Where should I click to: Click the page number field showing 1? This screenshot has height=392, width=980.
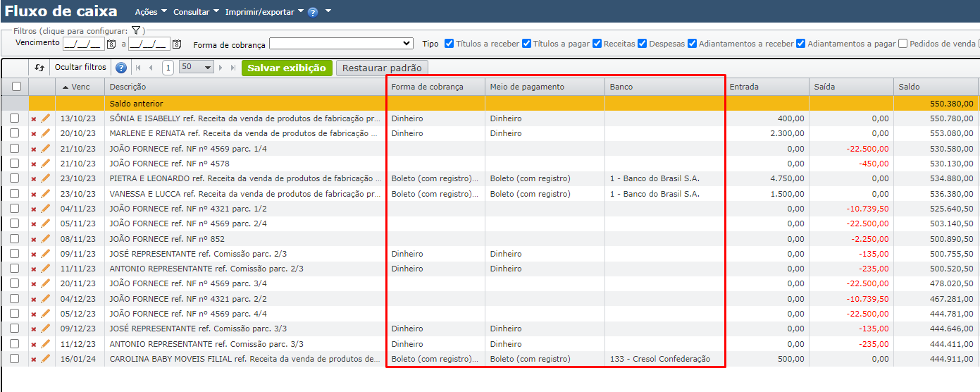point(168,68)
